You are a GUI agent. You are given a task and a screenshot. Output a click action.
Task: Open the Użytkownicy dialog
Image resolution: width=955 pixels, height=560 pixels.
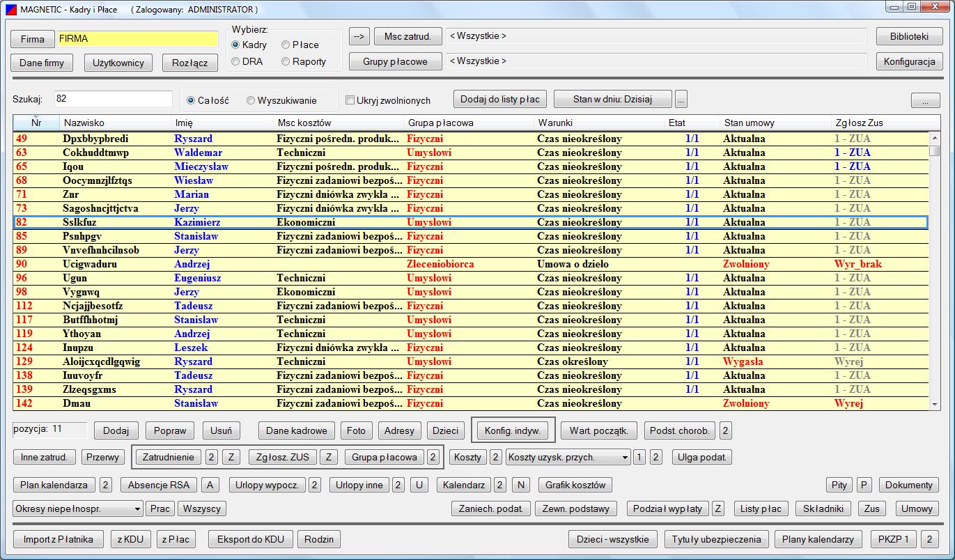pos(118,63)
